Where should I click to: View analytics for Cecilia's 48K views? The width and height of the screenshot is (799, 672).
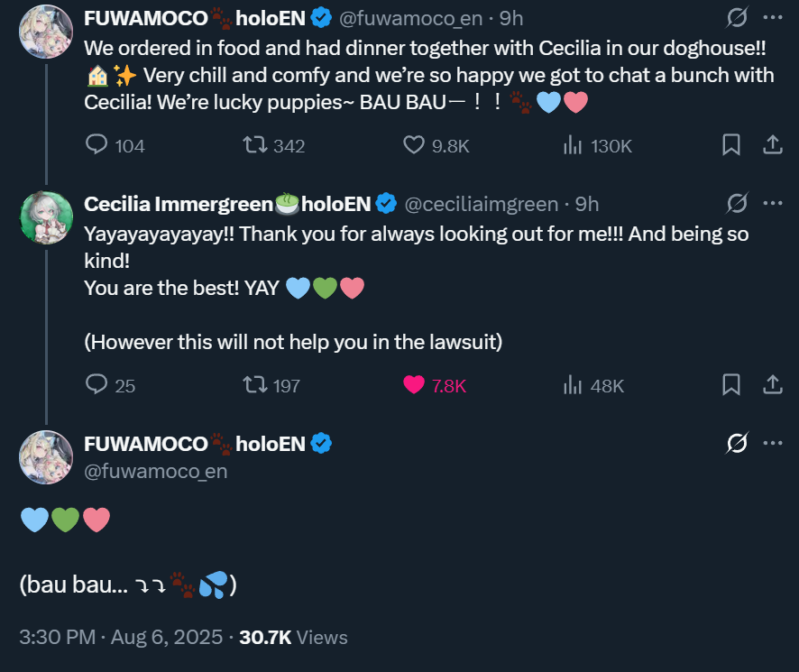[572, 385]
